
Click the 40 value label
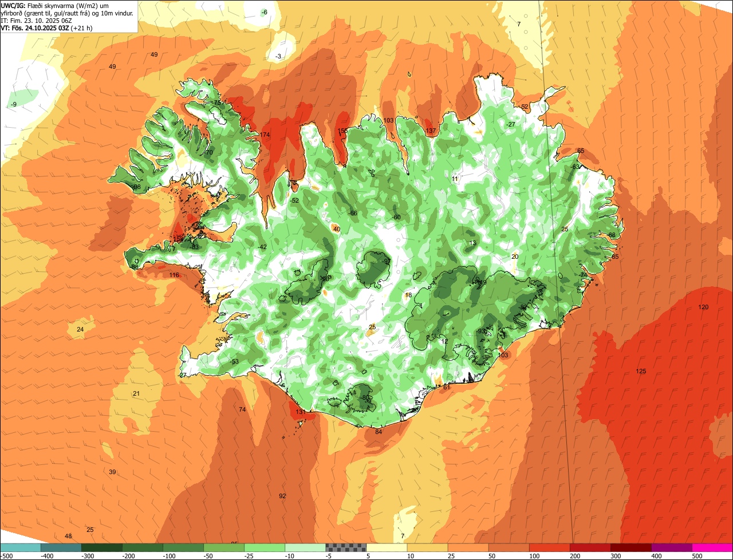tap(337, 229)
